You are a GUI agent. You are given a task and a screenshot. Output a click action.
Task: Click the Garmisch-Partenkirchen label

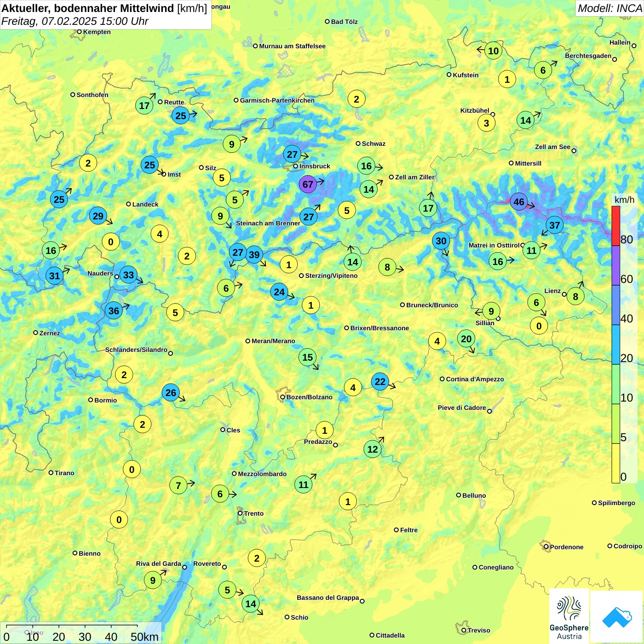click(277, 101)
